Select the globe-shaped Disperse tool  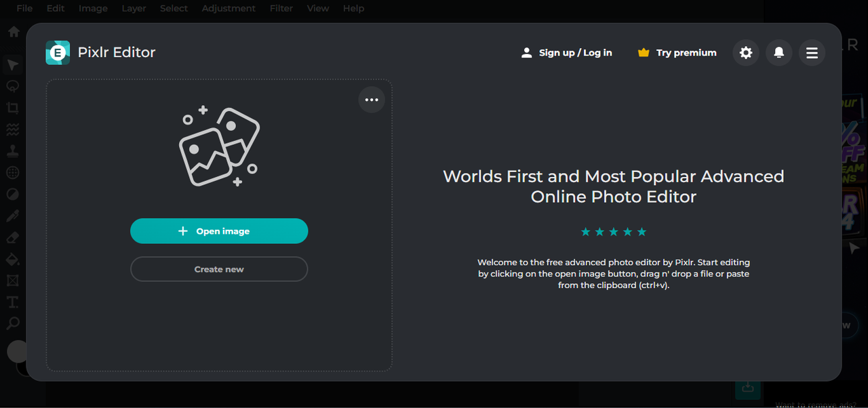13,173
